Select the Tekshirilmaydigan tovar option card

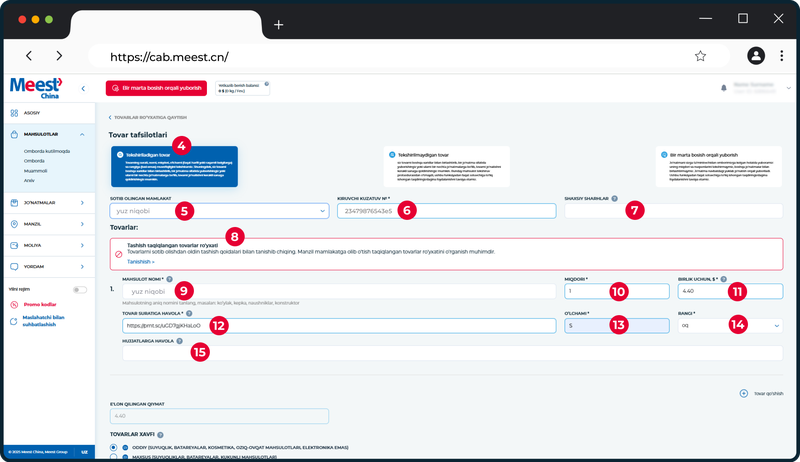446,167
